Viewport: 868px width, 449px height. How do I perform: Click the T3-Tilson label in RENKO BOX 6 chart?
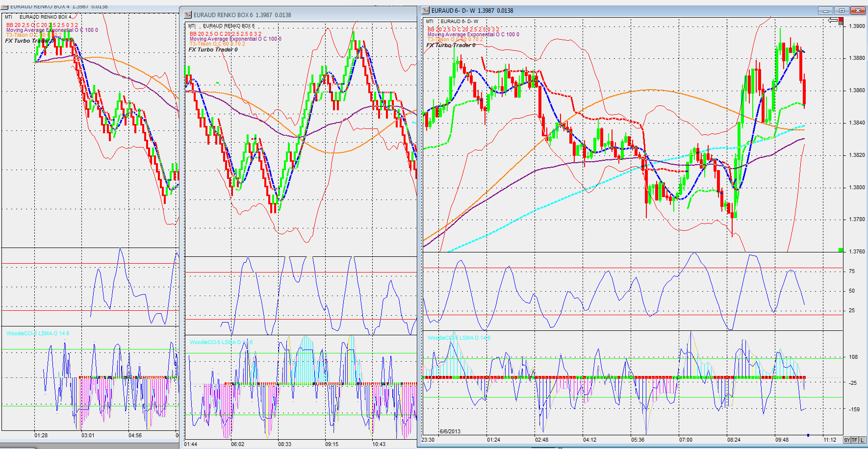pos(217,44)
